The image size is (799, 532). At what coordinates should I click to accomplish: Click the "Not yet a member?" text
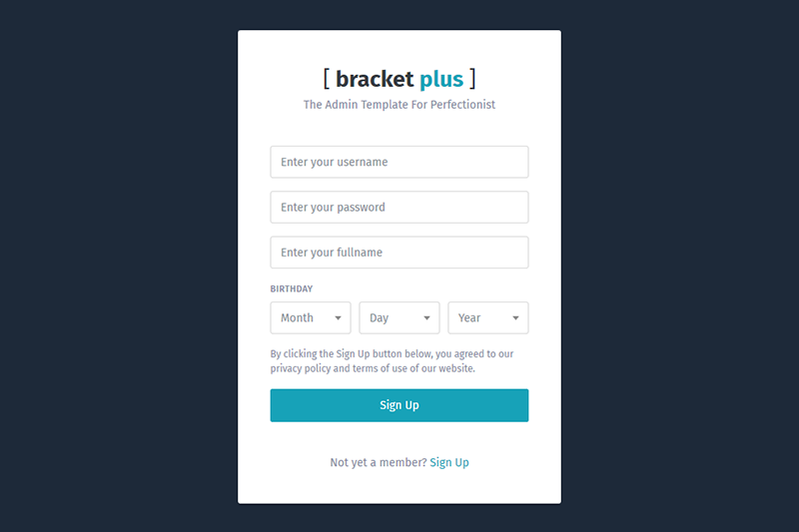(x=378, y=463)
